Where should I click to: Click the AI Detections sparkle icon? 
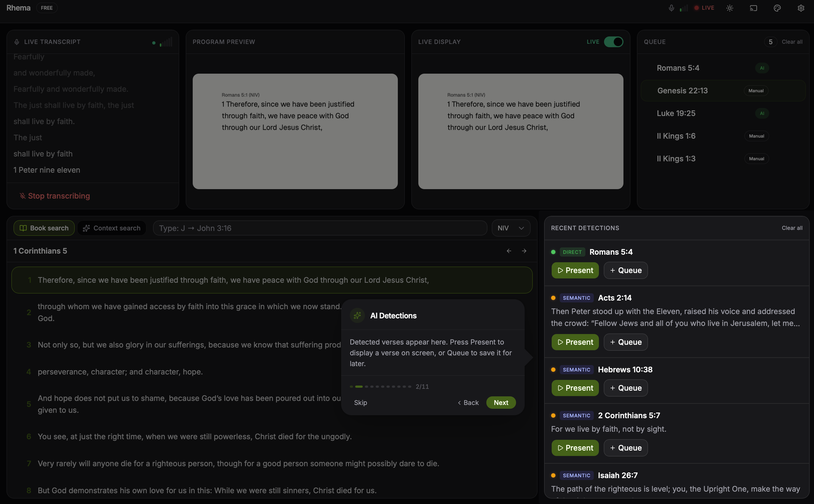click(x=357, y=315)
